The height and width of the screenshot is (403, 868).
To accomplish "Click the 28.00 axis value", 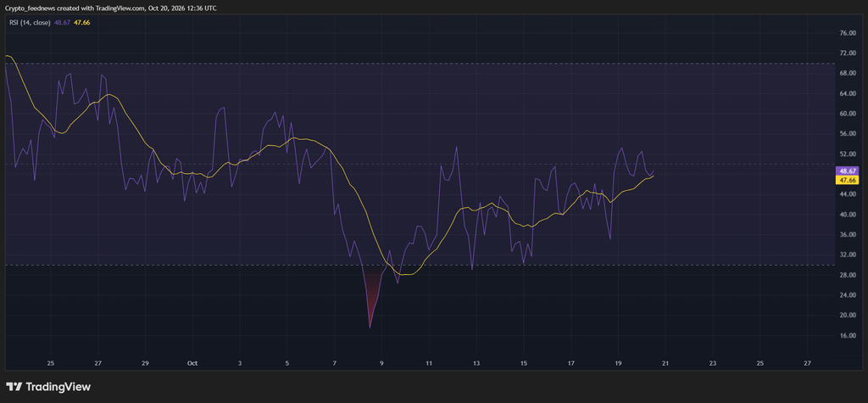I will pos(848,275).
